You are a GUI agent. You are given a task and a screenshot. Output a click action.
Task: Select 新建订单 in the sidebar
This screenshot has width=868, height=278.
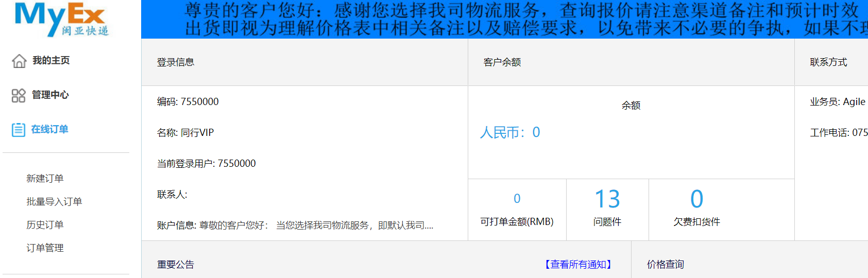[45, 179]
